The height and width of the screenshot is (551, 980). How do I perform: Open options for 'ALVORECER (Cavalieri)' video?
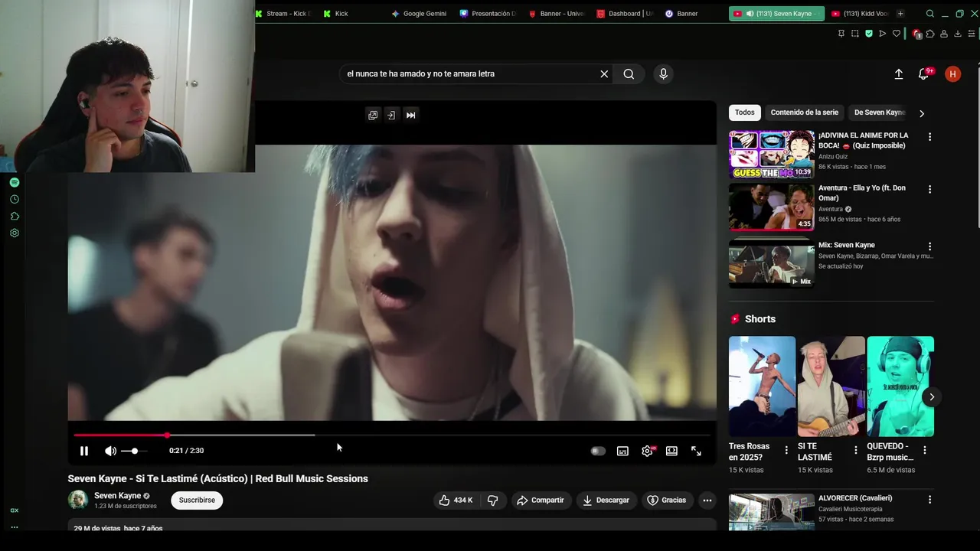pos(930,500)
